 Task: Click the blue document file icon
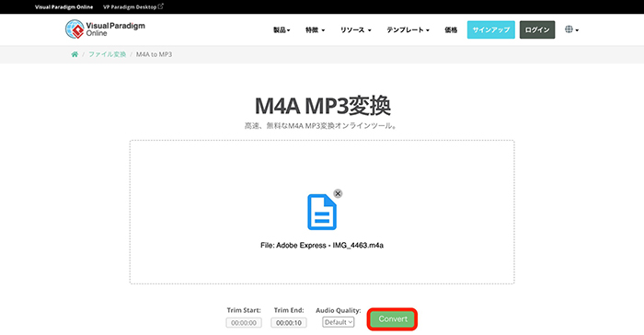click(322, 212)
